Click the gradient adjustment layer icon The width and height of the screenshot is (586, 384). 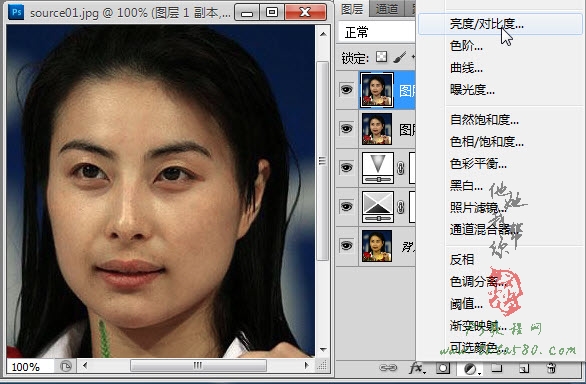tap(378, 168)
